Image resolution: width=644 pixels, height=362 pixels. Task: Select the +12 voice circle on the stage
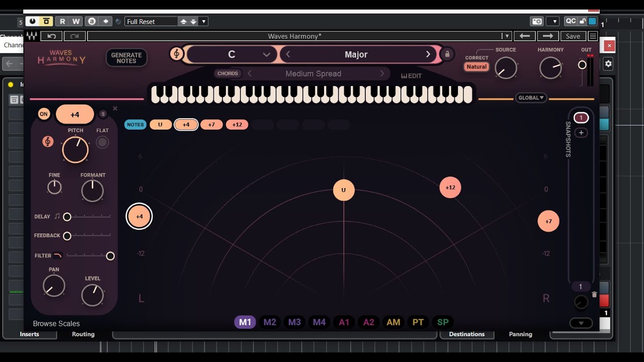(x=450, y=188)
